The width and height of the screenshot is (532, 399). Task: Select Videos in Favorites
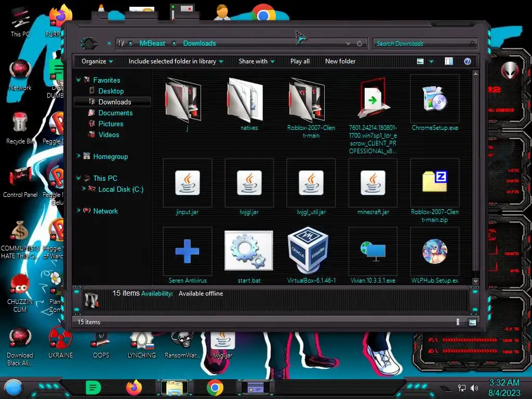tap(109, 135)
